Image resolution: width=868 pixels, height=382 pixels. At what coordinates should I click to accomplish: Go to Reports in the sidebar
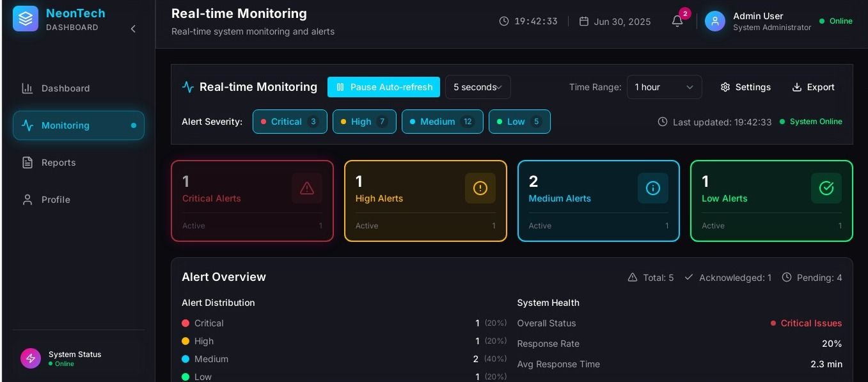(x=58, y=163)
